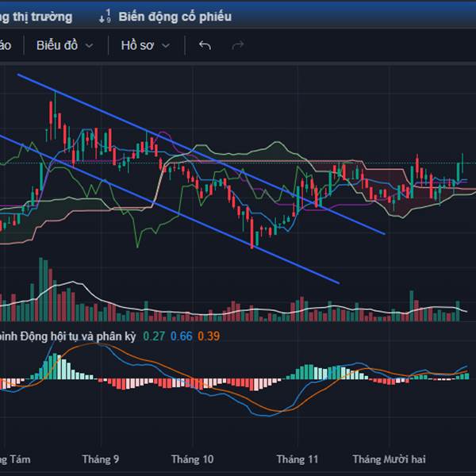
Task: Click the Tháng 9 time axis label
Action: pos(101,459)
